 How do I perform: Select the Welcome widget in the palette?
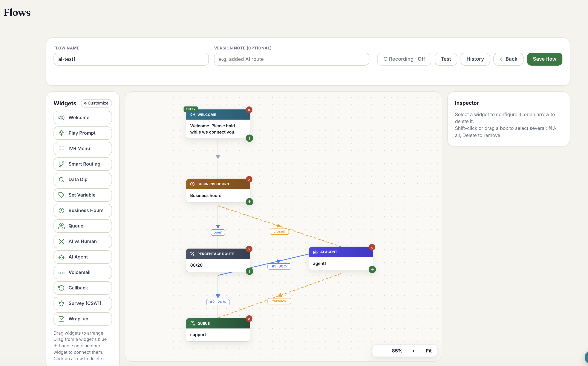[x=83, y=118]
